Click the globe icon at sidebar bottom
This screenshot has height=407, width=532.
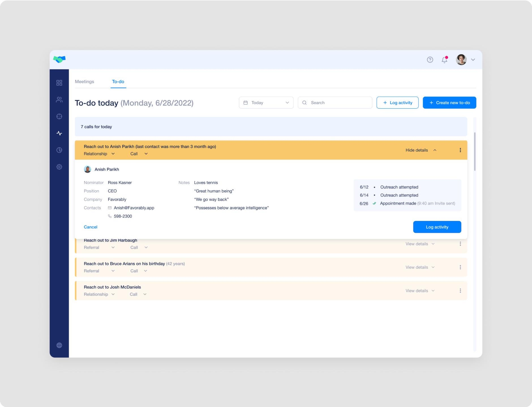click(x=59, y=345)
